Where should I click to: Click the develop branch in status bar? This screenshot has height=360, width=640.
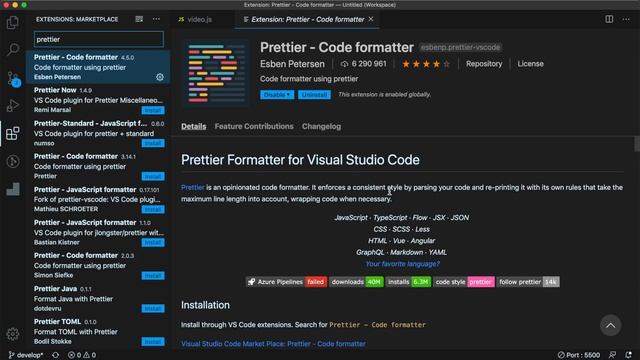[26, 355]
